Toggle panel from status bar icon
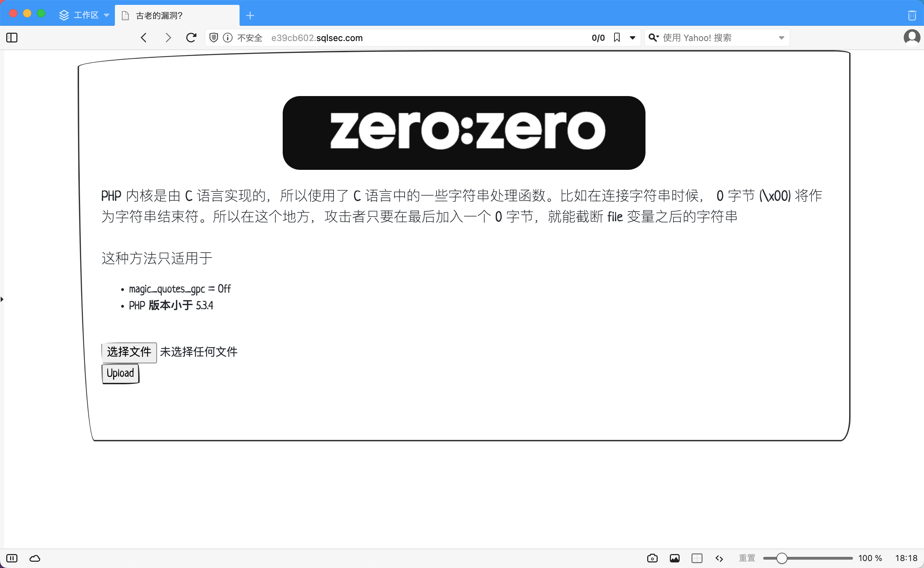This screenshot has width=924, height=568. pos(12,558)
